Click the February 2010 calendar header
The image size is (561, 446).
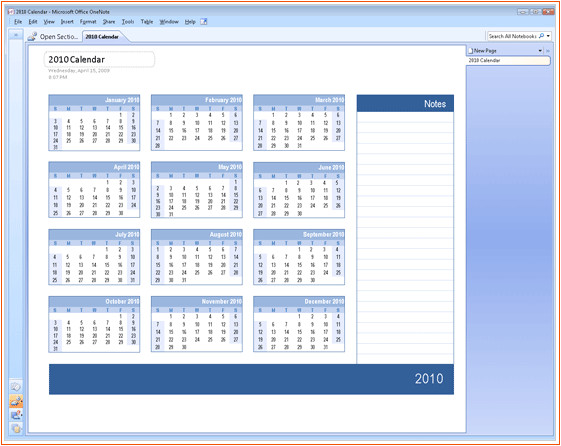(197, 100)
